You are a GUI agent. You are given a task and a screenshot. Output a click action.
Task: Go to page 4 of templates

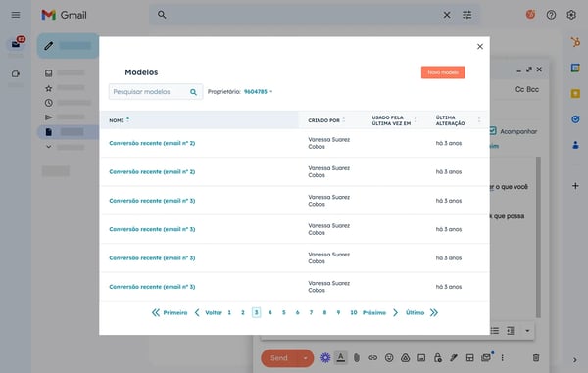270,312
